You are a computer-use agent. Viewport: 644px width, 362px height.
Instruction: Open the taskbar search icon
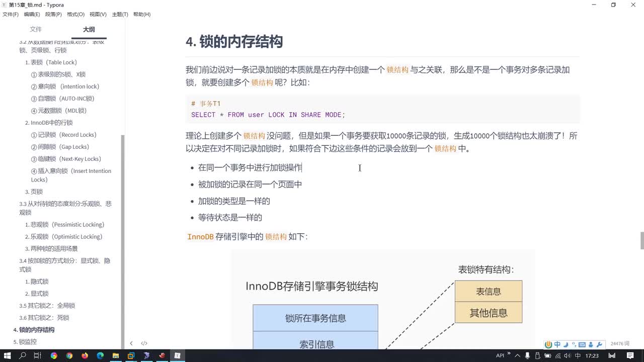click(23, 355)
